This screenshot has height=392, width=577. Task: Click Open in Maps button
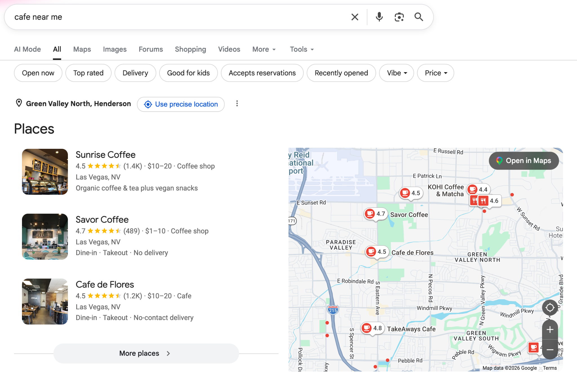click(x=523, y=161)
